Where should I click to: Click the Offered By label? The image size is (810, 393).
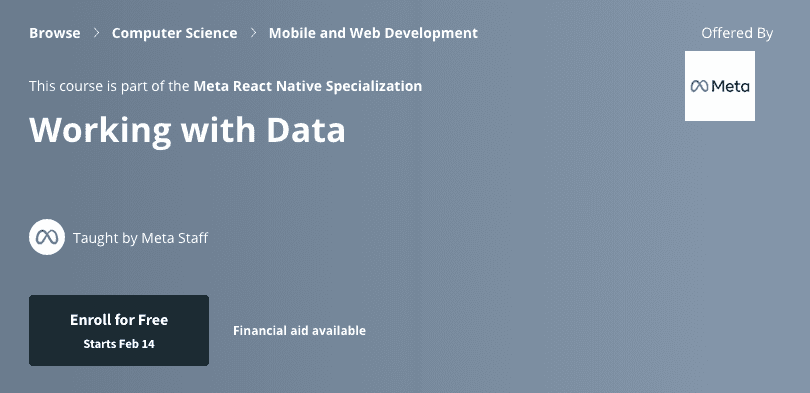pyautogui.click(x=737, y=33)
